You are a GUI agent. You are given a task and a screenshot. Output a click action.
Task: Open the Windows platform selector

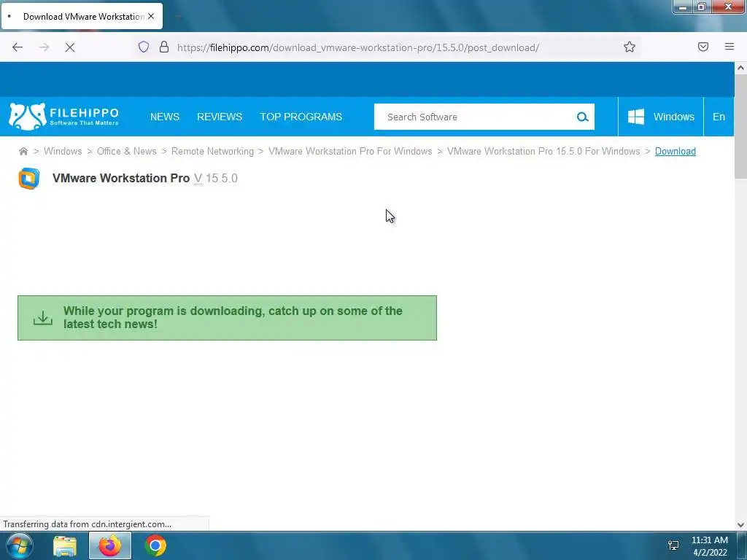point(661,117)
